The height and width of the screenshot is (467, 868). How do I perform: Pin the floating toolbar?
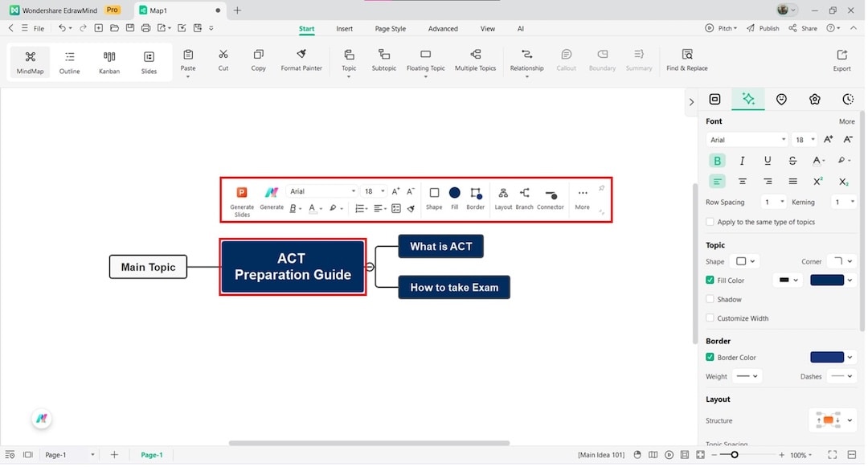602,189
